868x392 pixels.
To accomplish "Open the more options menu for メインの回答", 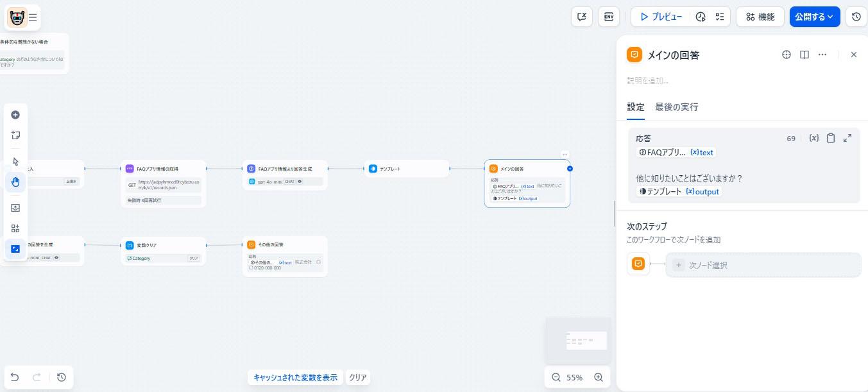I will (822, 55).
